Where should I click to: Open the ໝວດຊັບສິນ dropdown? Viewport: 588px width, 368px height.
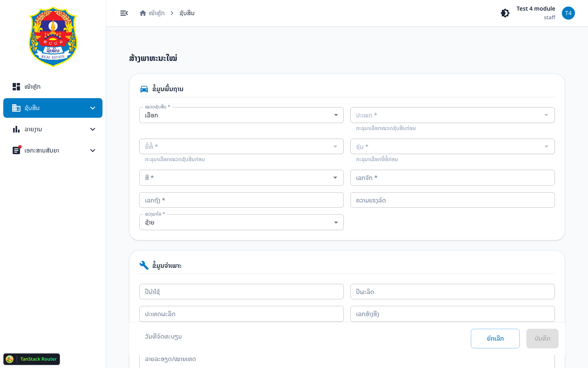(241, 115)
